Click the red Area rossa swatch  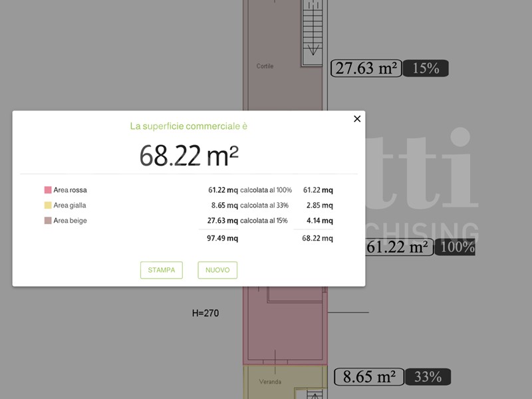48,190
